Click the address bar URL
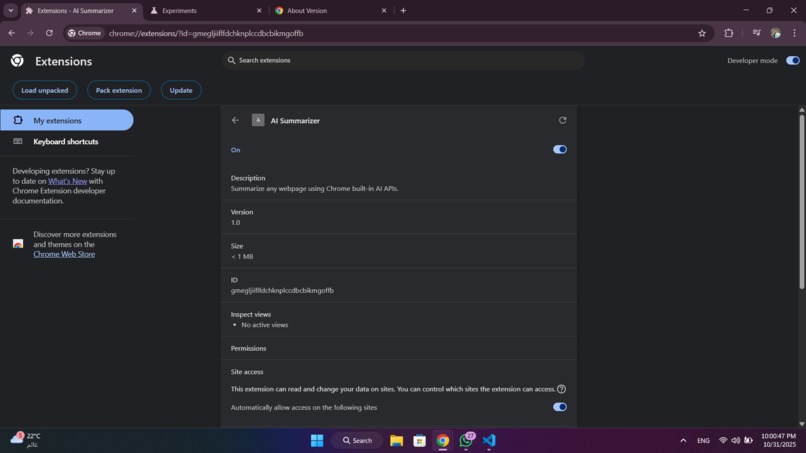This screenshot has height=453, width=806. pos(206,33)
